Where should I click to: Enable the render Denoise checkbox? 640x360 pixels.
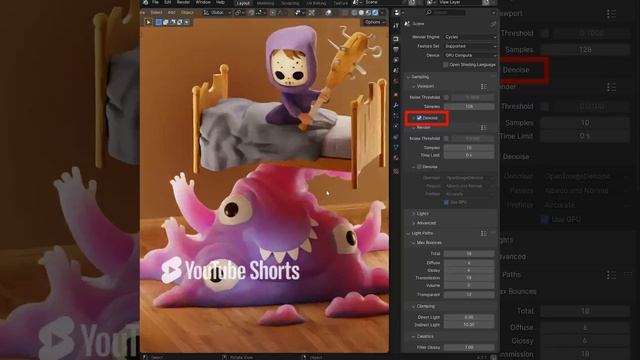[x=419, y=167]
